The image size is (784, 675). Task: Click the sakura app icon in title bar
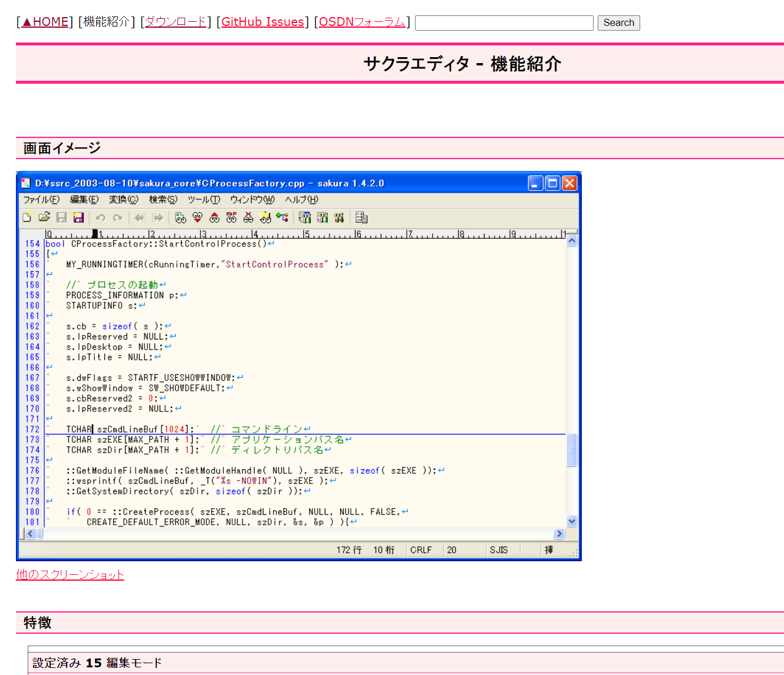click(x=26, y=183)
